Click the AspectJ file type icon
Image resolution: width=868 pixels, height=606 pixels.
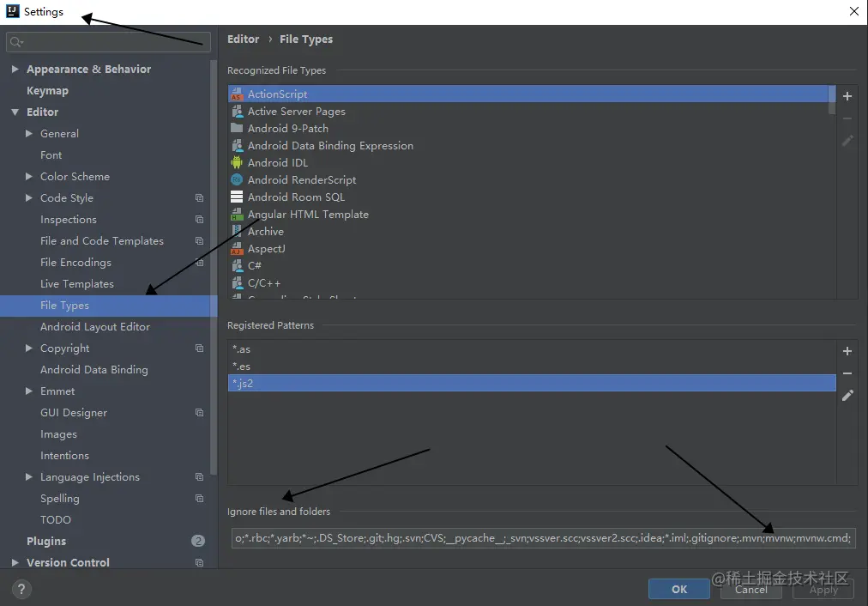click(x=237, y=249)
